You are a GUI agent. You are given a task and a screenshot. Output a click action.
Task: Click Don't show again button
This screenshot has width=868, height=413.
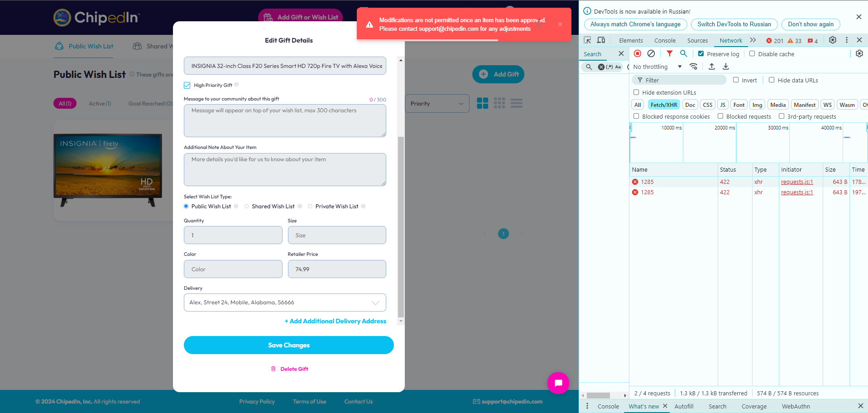pyautogui.click(x=810, y=24)
